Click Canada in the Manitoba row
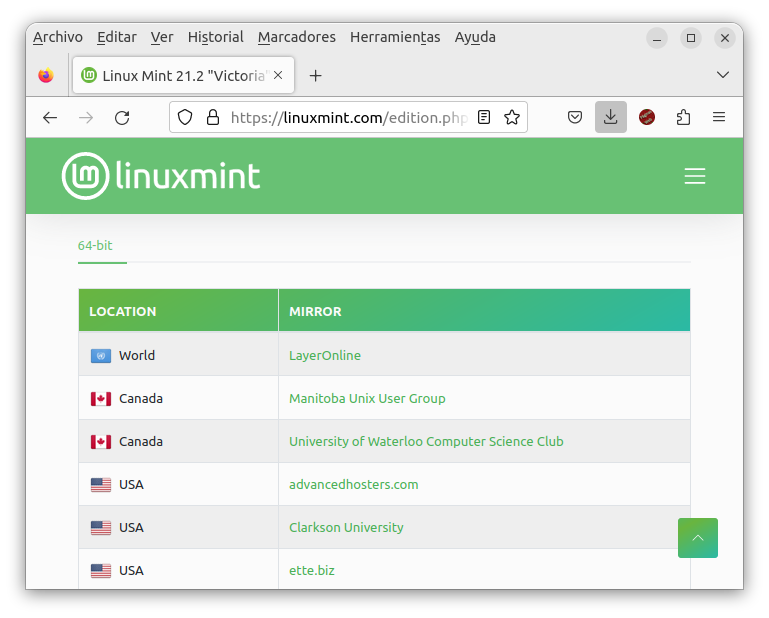 click(141, 398)
